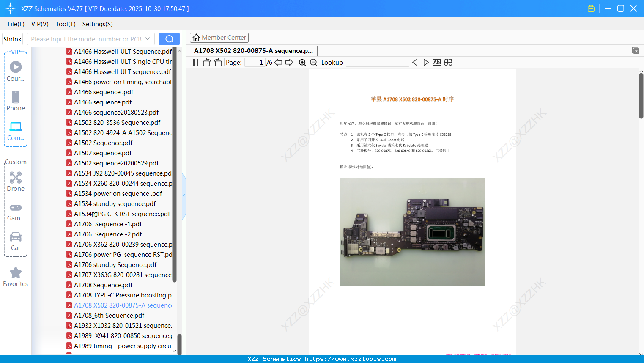
Task: Open A1706 X362 820-00239 sequence file
Action: click(119, 244)
